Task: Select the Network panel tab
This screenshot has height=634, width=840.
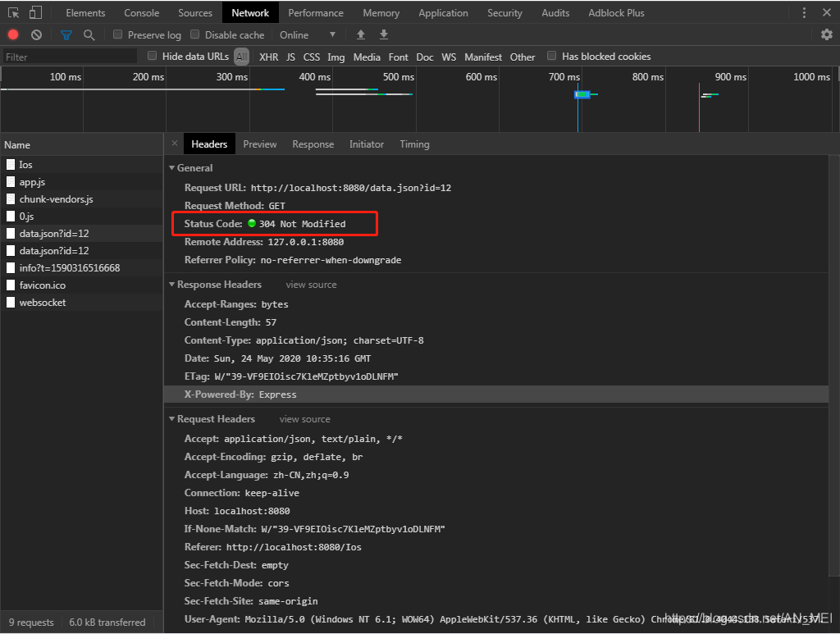Action: 250,13
